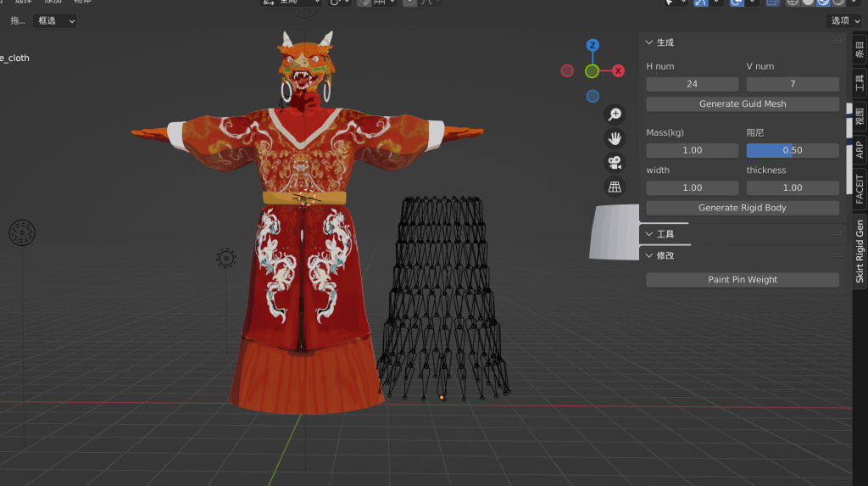Image resolution: width=868 pixels, height=486 pixels.
Task: Switch to solid viewport shading
Action: click(808, 2)
